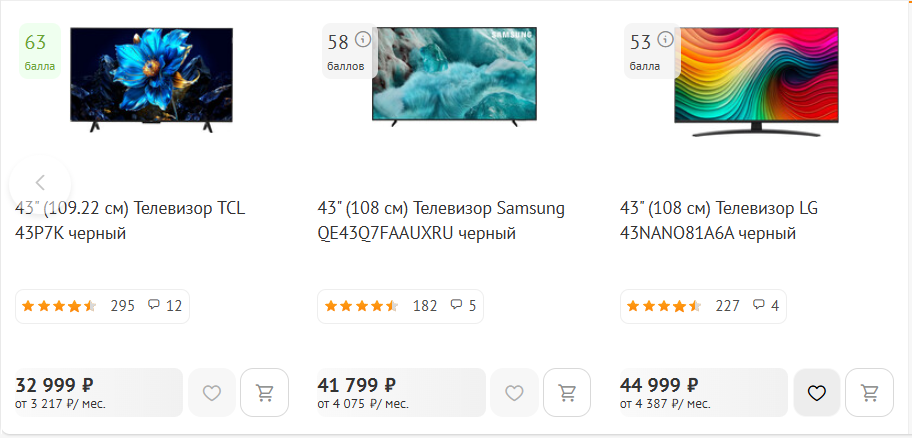This screenshot has height=438, width=912.
Task: Add Samsung QE43Q7FAAUXRU TV to cart
Action: click(567, 393)
